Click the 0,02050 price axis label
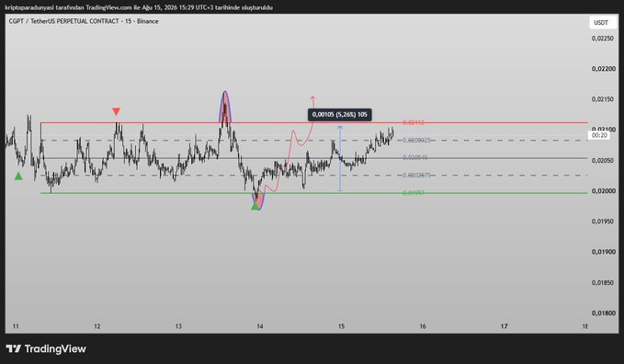Viewport: 624px width, 364px height. (603, 161)
